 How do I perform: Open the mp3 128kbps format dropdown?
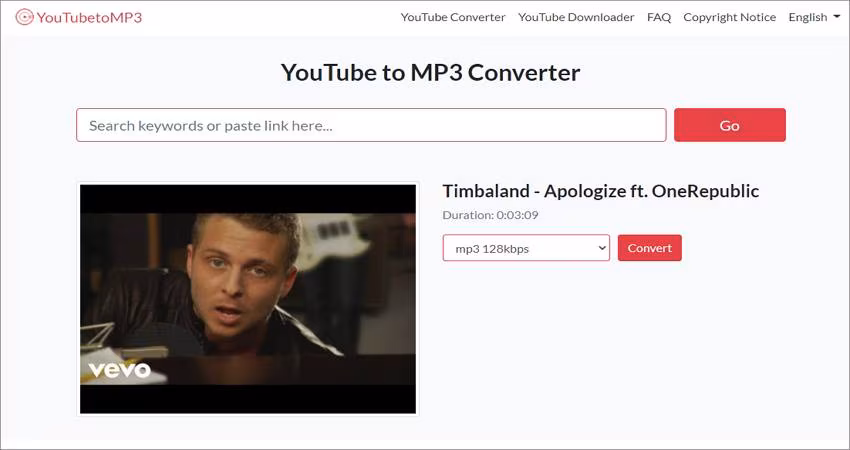(526, 248)
